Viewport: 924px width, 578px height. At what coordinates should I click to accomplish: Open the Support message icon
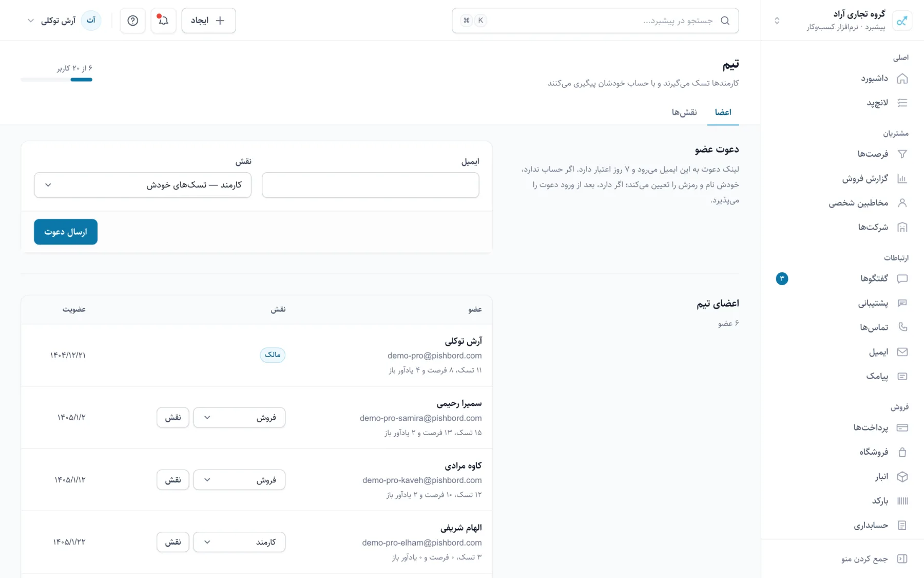click(902, 303)
